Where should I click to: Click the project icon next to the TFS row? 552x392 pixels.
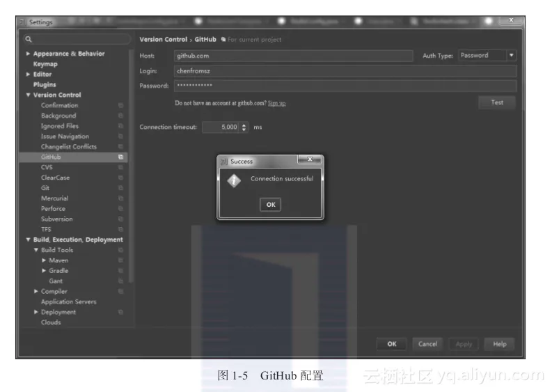coord(120,229)
